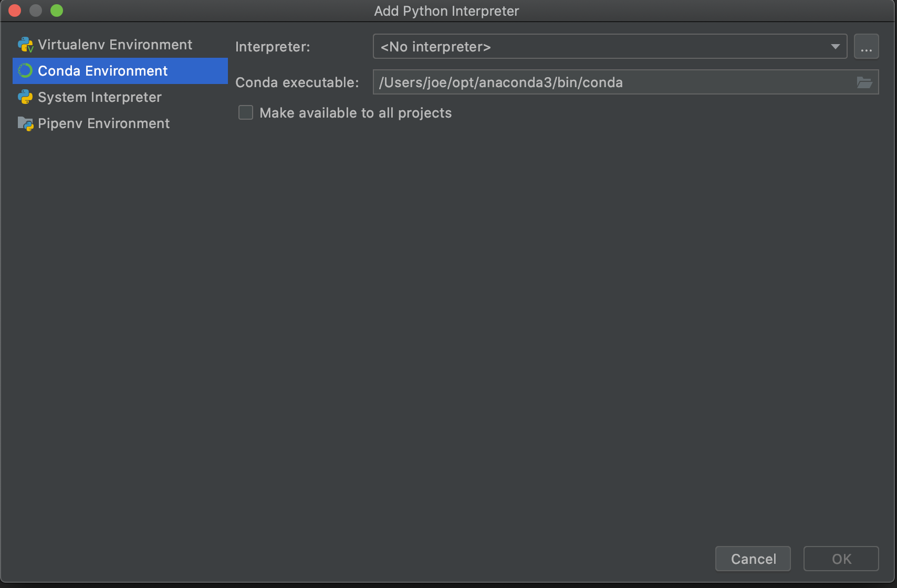This screenshot has width=897, height=588.
Task: Select the Virtualenv Environment Python icon
Action: [x=25, y=44]
